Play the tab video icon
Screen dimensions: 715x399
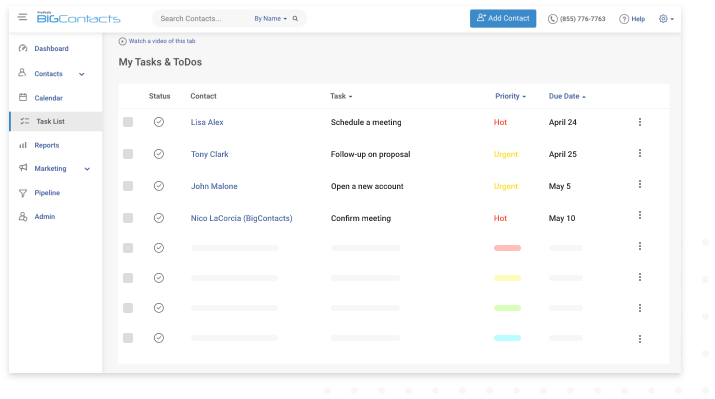122,41
